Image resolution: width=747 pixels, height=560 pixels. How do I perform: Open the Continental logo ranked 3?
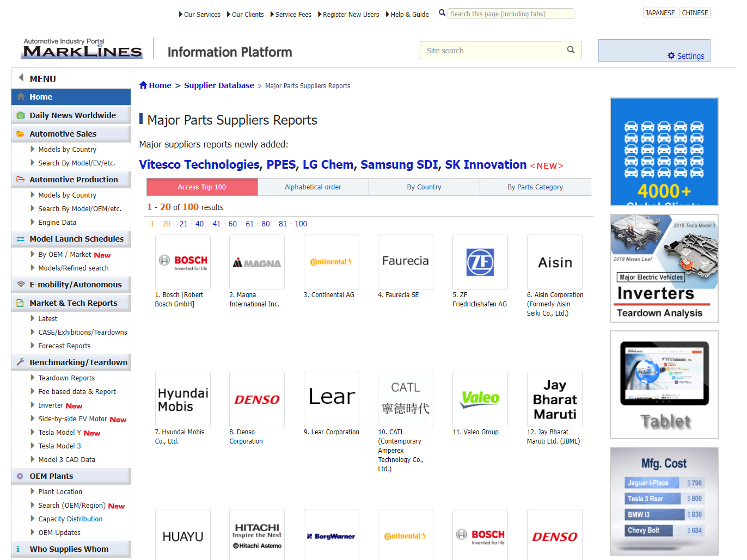click(x=332, y=262)
